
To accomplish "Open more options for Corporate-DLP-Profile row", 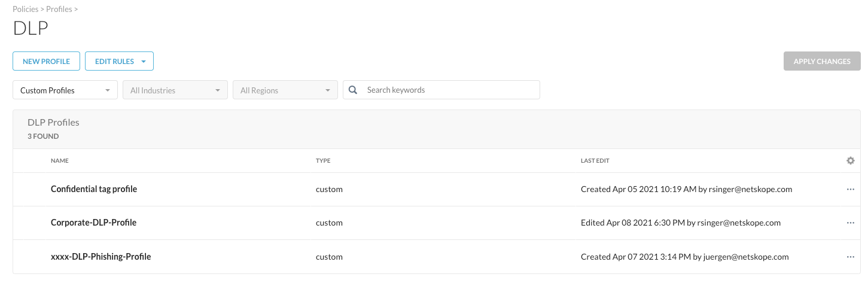I will [850, 223].
